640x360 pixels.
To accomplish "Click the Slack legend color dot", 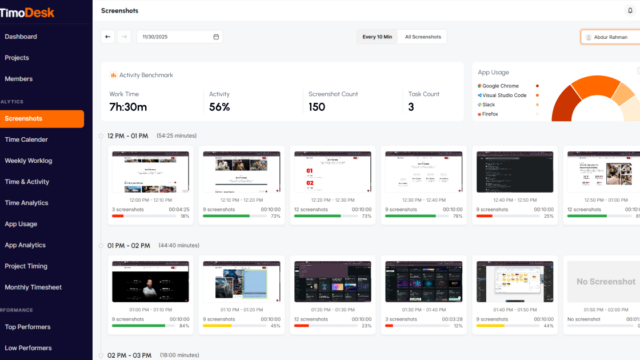I will (x=537, y=105).
